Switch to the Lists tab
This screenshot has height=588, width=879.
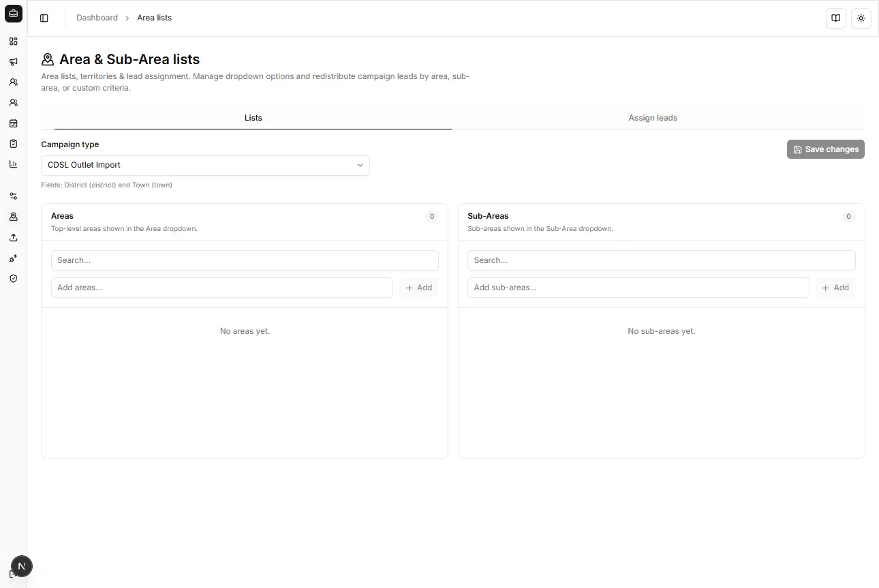[253, 118]
